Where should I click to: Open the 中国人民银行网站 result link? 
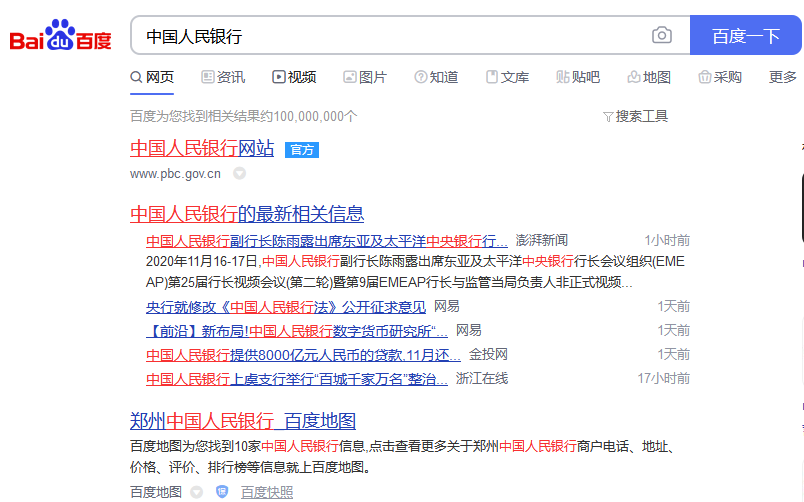point(201,148)
